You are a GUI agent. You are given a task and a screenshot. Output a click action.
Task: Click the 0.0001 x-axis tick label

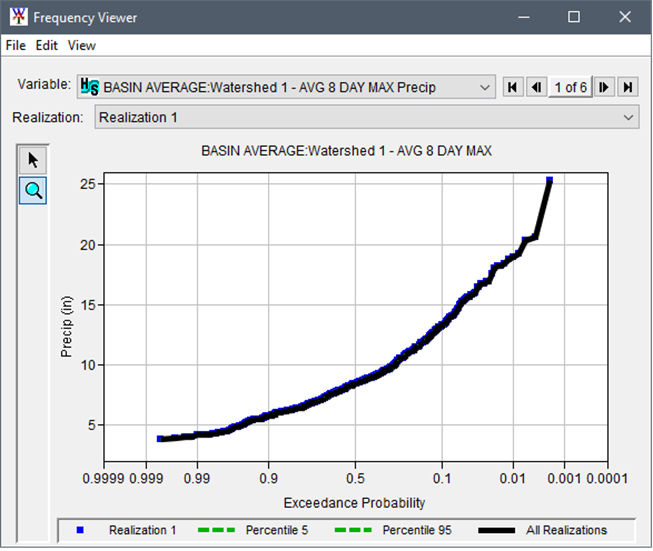click(607, 479)
